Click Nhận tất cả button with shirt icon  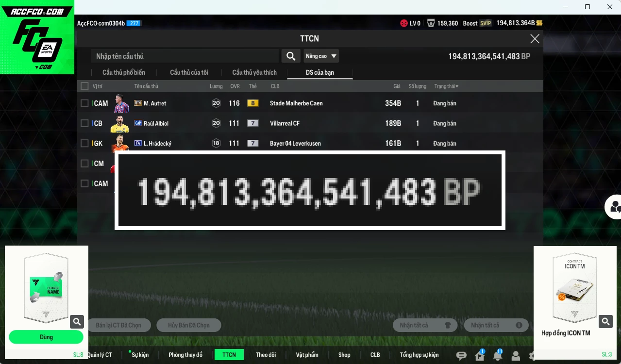click(x=425, y=325)
